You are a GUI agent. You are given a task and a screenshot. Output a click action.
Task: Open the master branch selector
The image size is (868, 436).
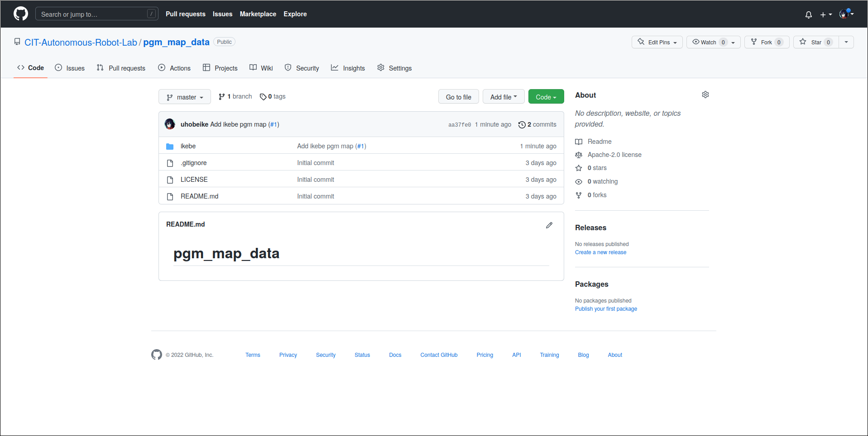click(185, 97)
